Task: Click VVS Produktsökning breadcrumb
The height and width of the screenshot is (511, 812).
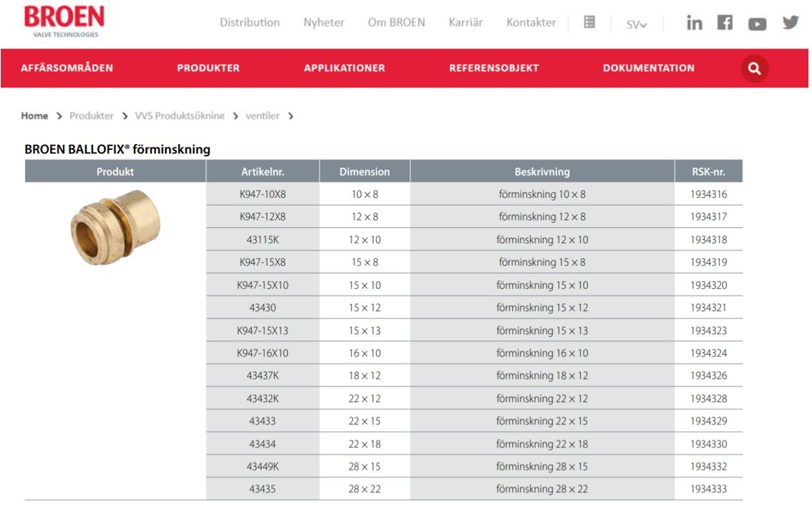Action: point(180,115)
